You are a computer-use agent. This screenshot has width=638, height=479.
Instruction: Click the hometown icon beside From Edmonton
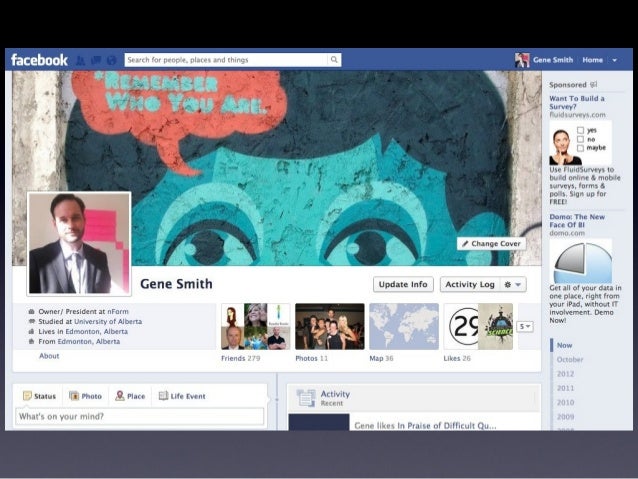click(31, 341)
